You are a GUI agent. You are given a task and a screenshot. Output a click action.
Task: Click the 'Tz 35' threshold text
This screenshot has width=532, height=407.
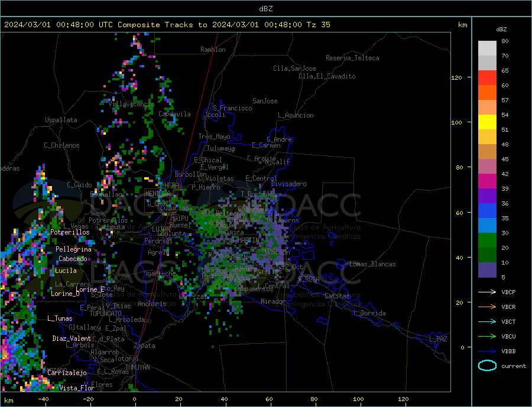click(x=318, y=25)
